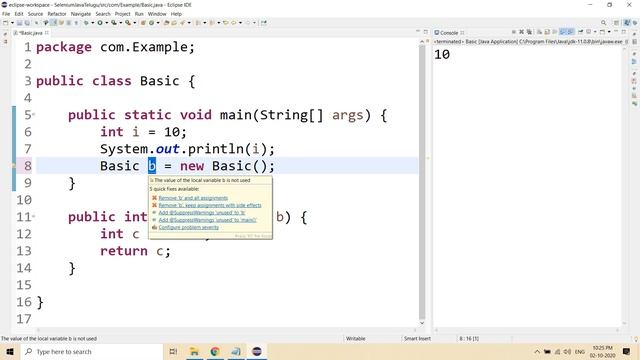
Task: Click the New Java Package icon
Action: 143,23
